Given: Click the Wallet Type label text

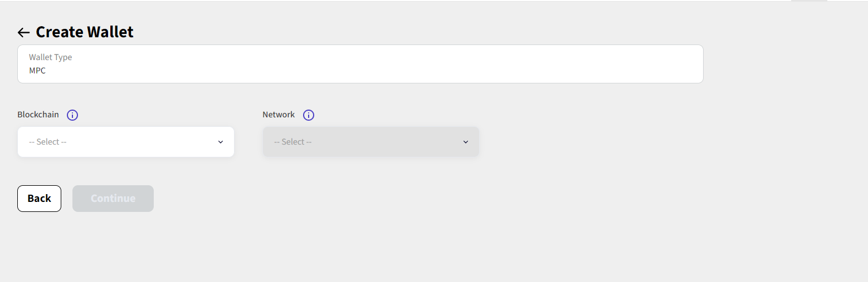Looking at the screenshot, I should click(x=50, y=57).
